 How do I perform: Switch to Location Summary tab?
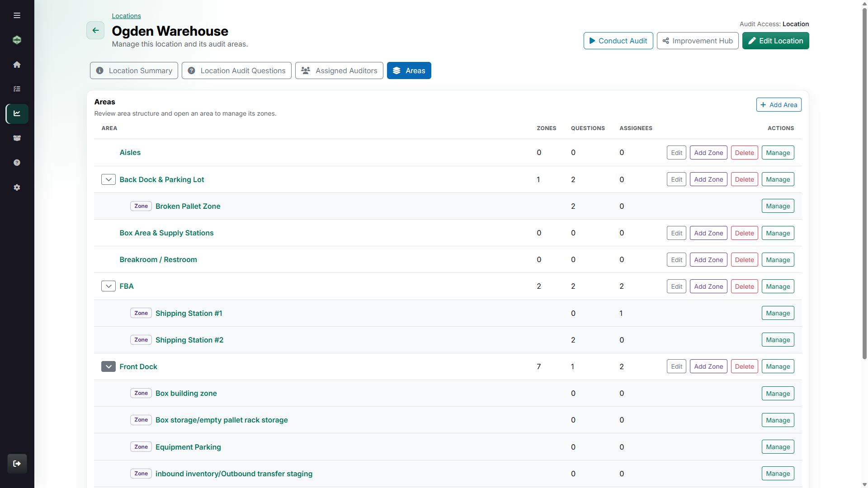(x=134, y=70)
